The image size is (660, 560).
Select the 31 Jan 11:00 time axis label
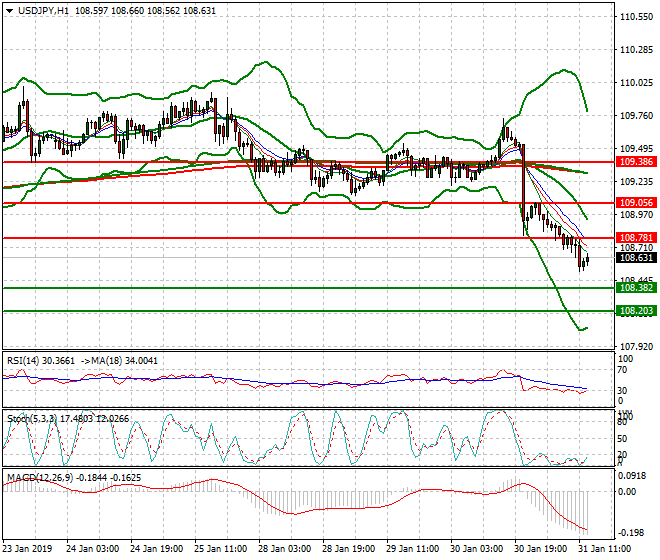point(605,549)
